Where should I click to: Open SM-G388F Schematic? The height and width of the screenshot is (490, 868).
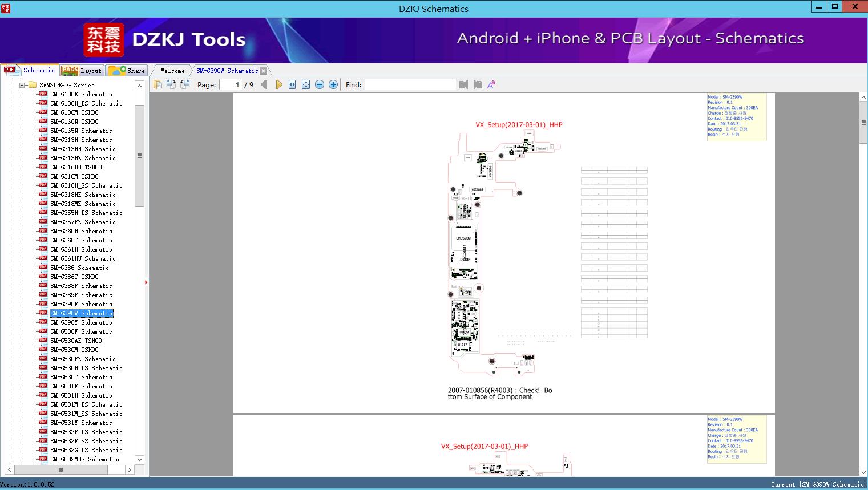pos(81,286)
